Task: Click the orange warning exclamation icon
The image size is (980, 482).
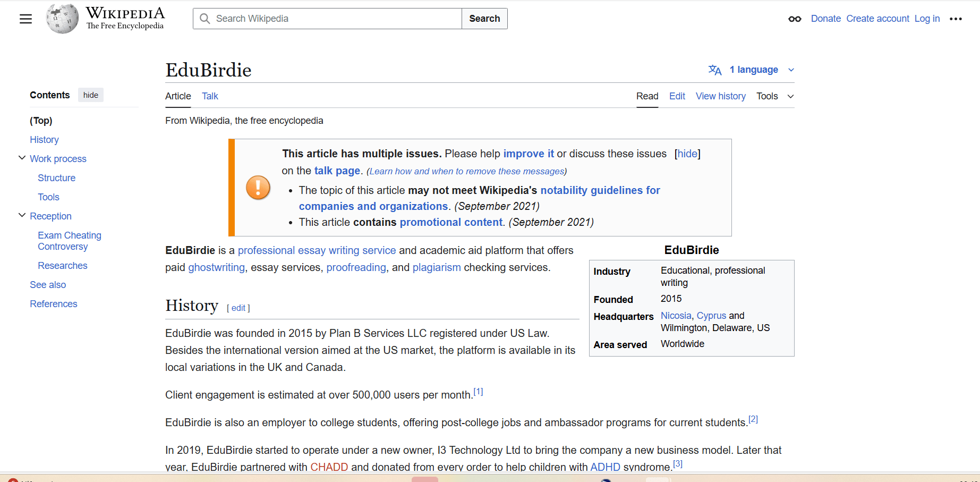Action: point(258,188)
